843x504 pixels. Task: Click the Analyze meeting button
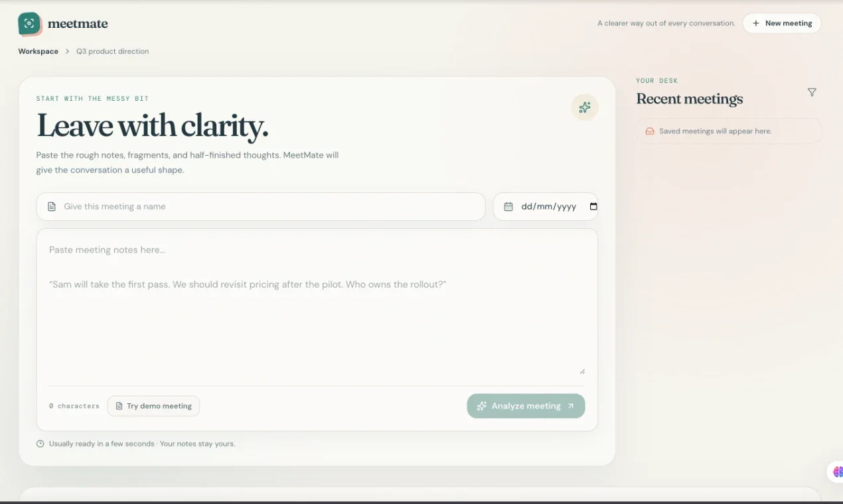pos(526,406)
